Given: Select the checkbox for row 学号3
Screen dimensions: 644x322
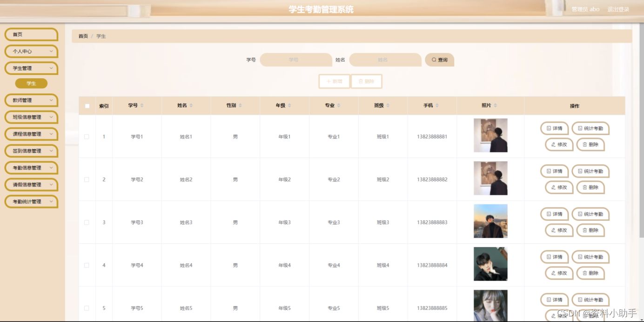Looking at the screenshot, I should 87,222.
